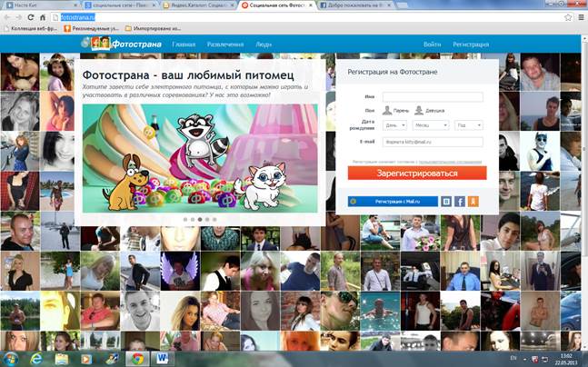
Task: Click the browser forward arrow
Action: pyautogui.click(x=18, y=17)
